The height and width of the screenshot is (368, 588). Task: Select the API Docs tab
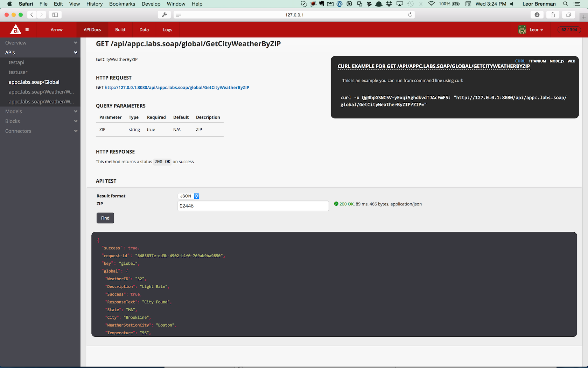point(92,30)
